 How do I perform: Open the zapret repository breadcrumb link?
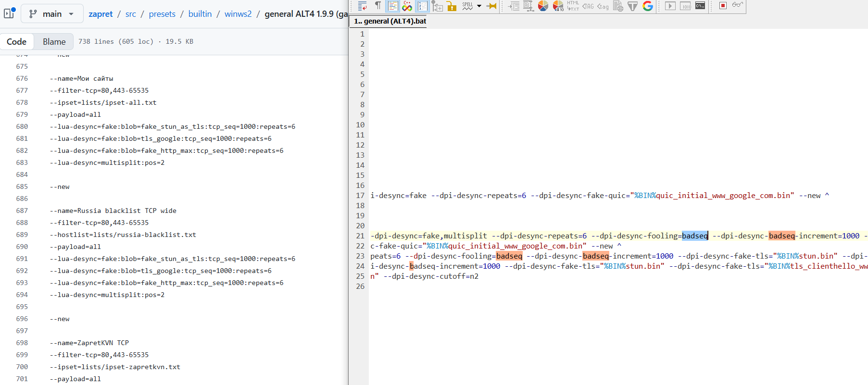pyautogui.click(x=101, y=14)
